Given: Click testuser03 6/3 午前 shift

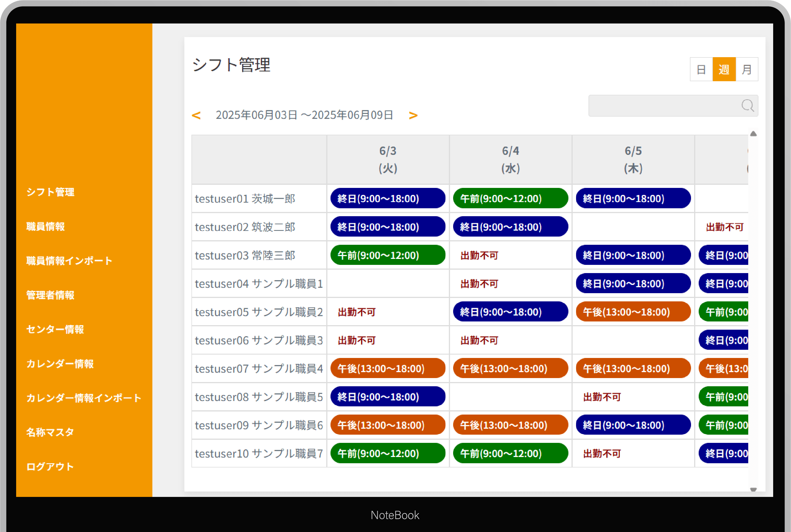Looking at the screenshot, I should tap(388, 255).
